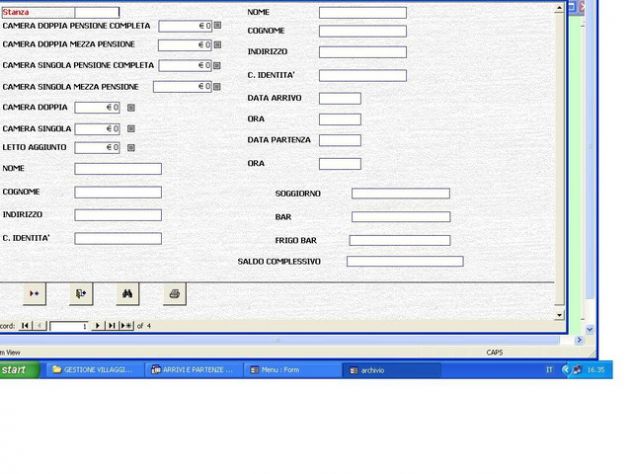632x474 pixels.
Task: Click the Letto Aggiunto price field
Action: [x=97, y=148]
